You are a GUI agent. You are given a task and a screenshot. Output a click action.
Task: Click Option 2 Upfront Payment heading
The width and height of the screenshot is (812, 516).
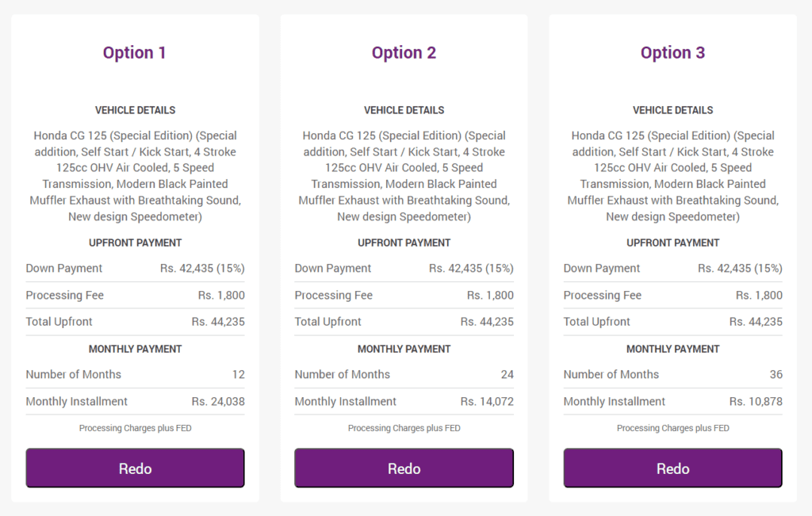[x=404, y=243]
